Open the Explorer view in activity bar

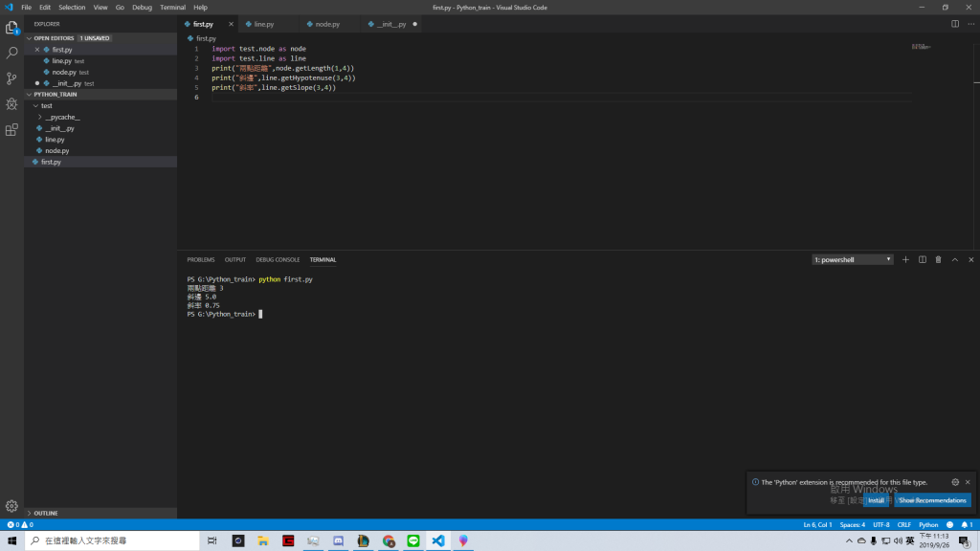tap(11, 28)
